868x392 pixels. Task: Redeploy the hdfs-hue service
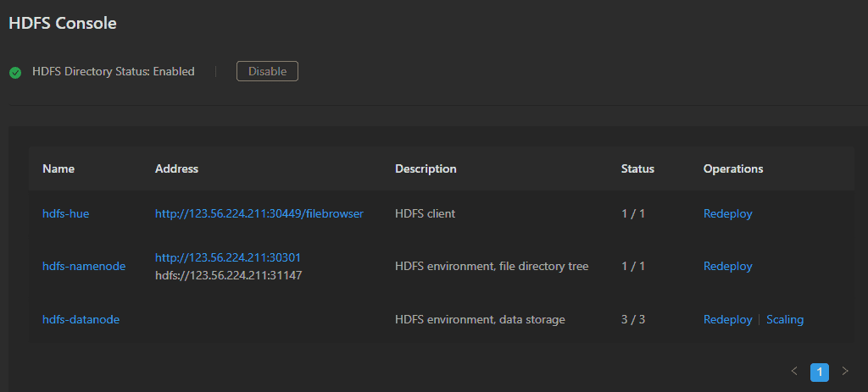pyautogui.click(x=727, y=213)
